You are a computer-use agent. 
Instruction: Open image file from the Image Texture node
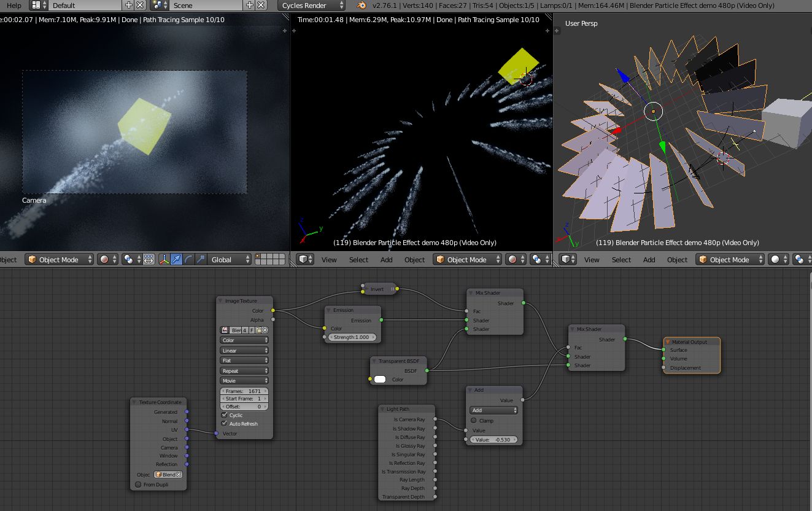(x=259, y=330)
